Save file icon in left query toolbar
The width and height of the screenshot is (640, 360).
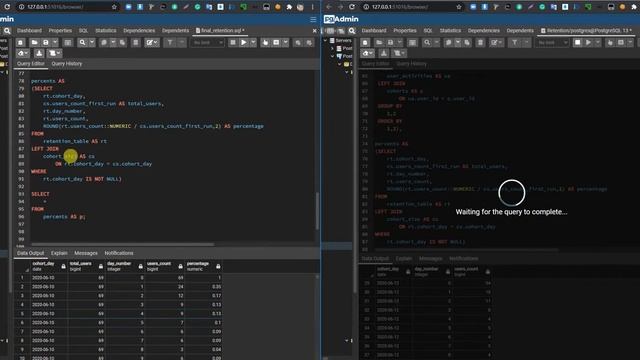point(46,42)
